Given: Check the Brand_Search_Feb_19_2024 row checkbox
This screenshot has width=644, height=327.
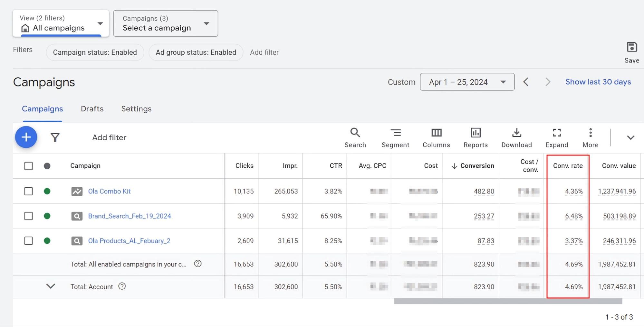Looking at the screenshot, I should point(28,216).
